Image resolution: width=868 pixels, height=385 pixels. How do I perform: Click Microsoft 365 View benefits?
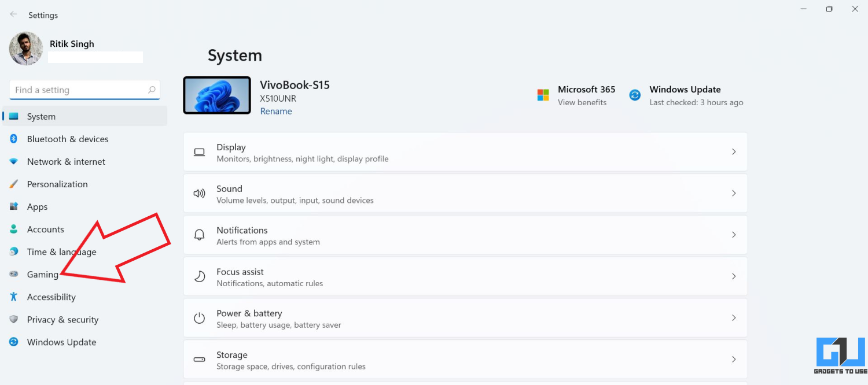[x=582, y=102]
